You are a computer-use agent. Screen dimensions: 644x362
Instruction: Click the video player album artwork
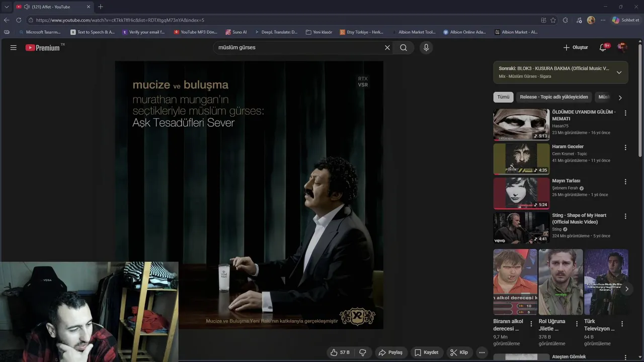coord(249,195)
